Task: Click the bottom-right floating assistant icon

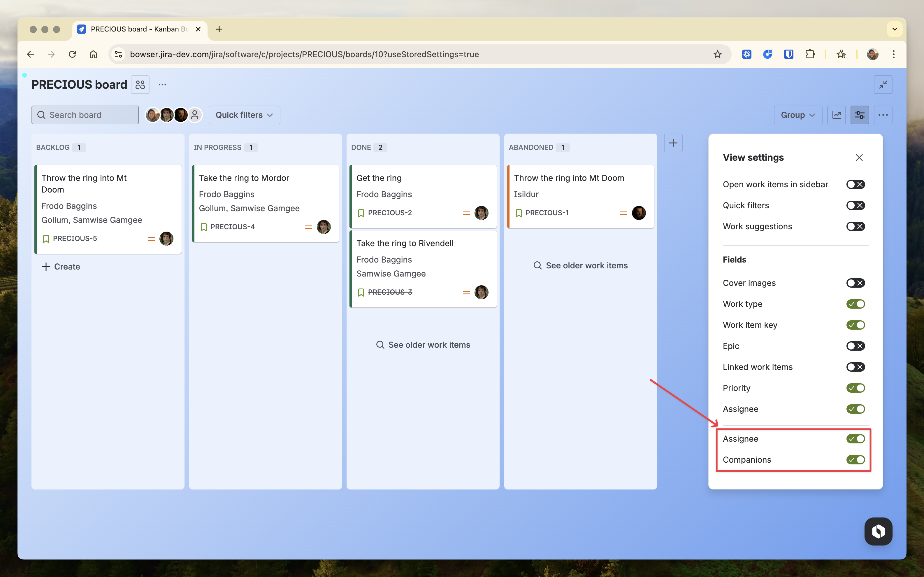Action: click(x=878, y=531)
